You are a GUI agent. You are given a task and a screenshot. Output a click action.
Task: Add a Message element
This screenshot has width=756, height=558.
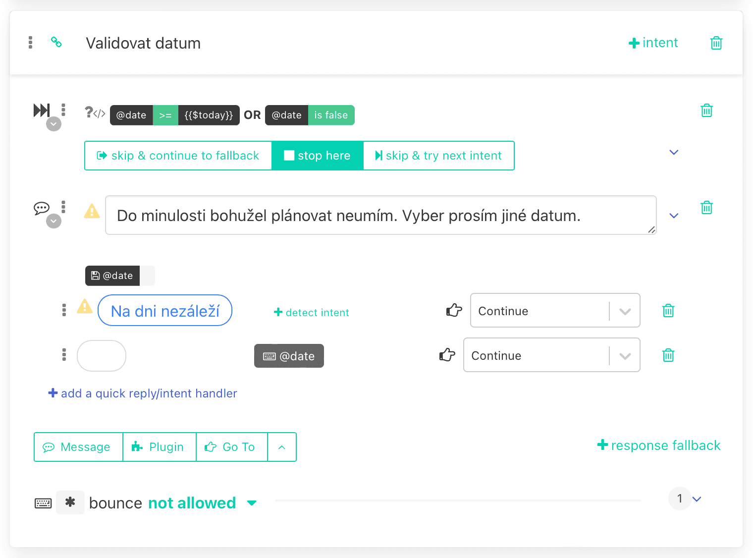(x=78, y=447)
